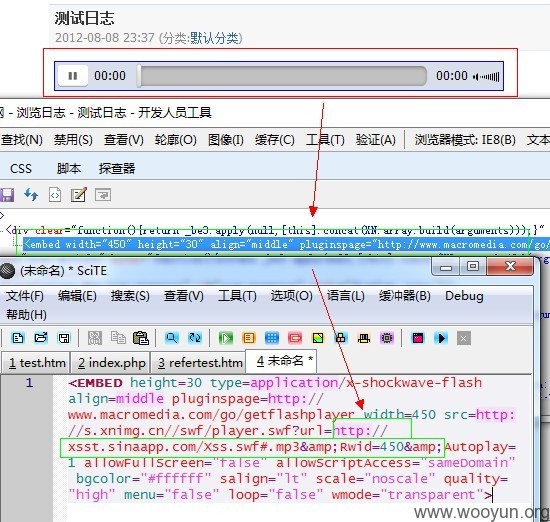The width and height of the screenshot is (550, 522).
Task: Select the embed width="450" DOM node
Action: 286,244
